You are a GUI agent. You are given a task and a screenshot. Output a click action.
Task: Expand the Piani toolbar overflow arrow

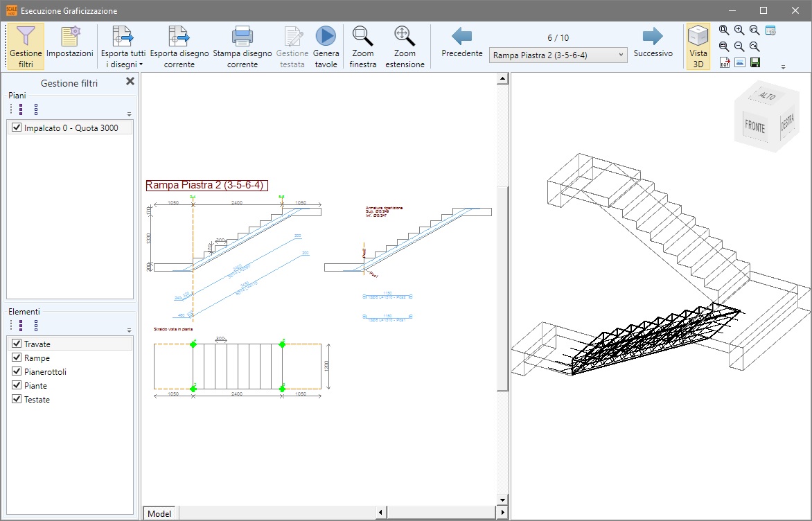[129, 114]
